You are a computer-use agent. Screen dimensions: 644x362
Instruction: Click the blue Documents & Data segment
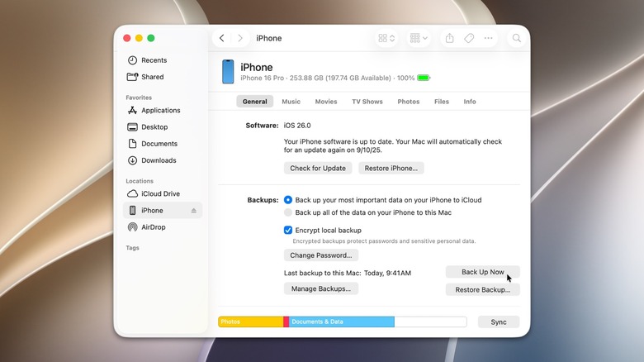point(342,322)
